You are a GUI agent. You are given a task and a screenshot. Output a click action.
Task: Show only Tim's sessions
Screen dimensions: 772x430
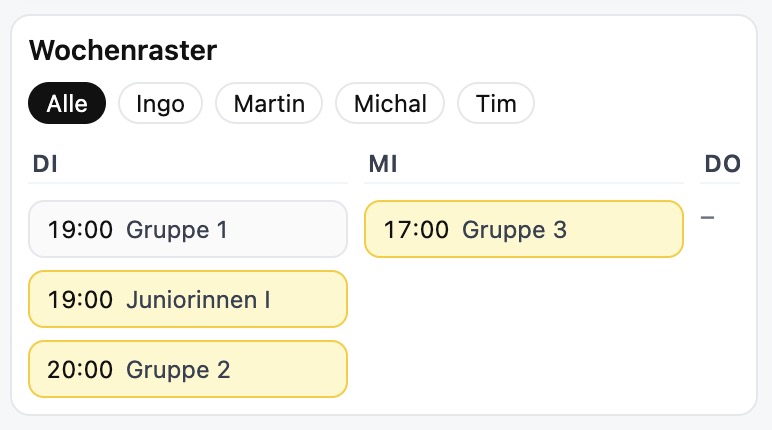(496, 103)
